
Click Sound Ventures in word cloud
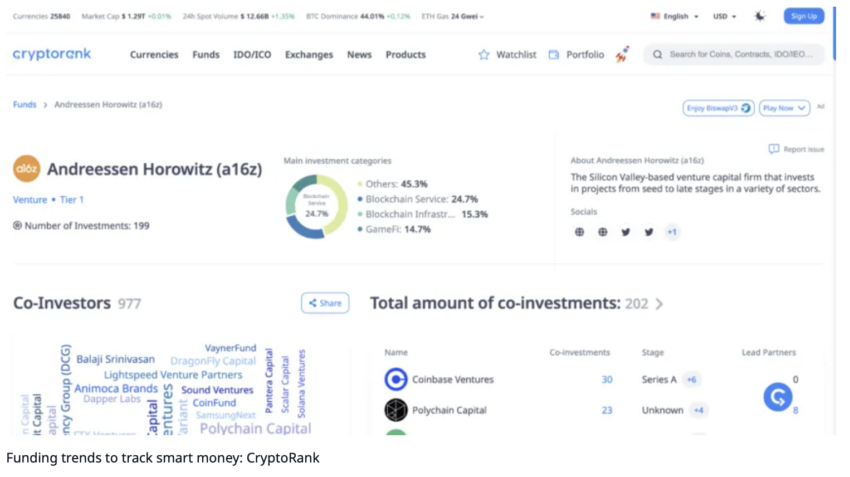click(x=217, y=390)
